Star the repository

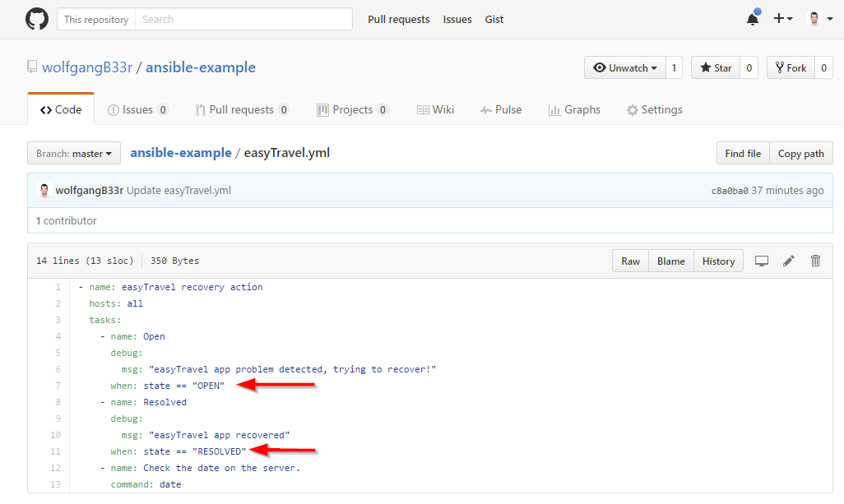(x=716, y=67)
